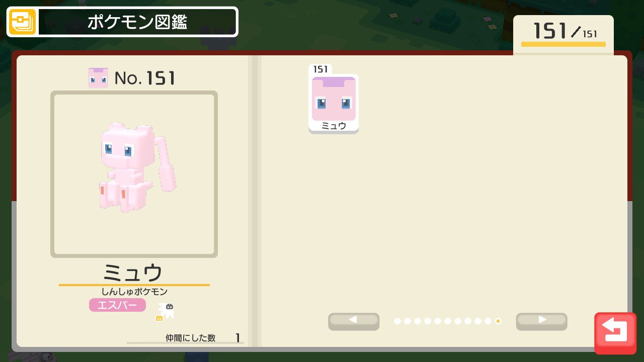
Task: Click the ポケモン図鑑 title header
Action: pos(137,22)
